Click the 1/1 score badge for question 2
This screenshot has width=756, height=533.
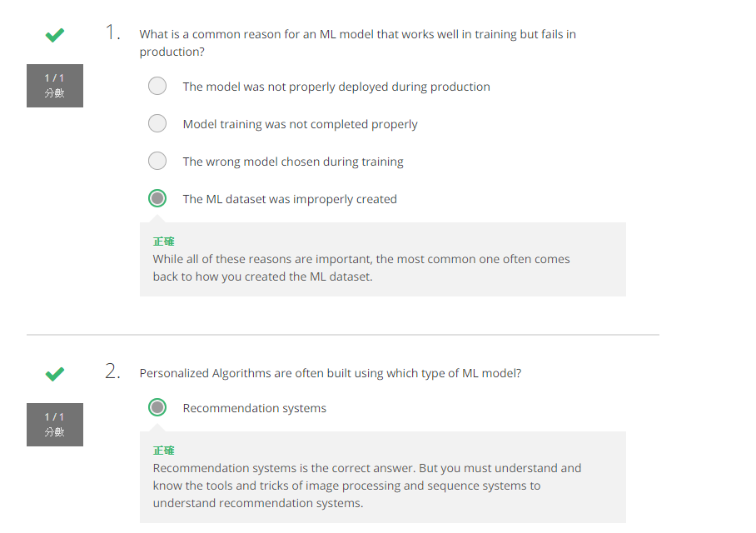click(x=55, y=425)
